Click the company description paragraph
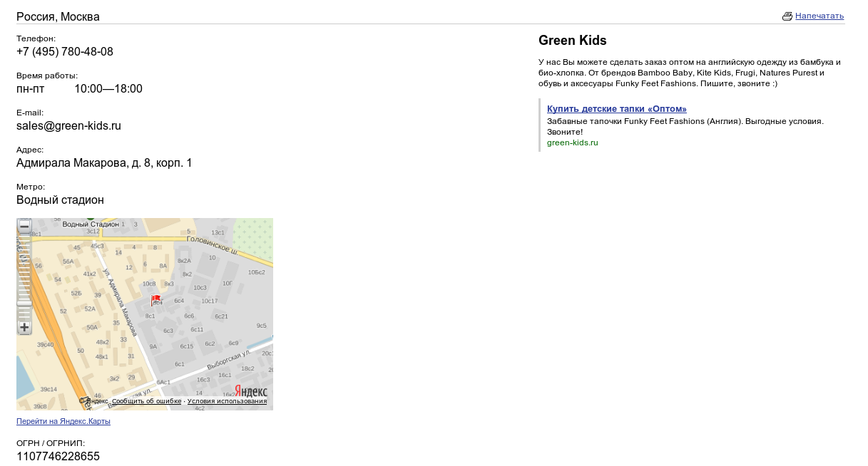Screen dimensions: 868x466 click(x=690, y=73)
